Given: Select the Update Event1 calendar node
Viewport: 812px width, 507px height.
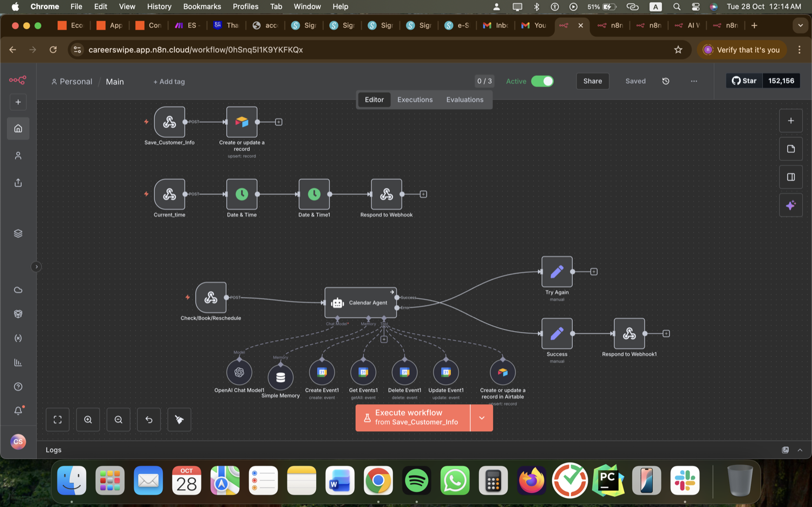Looking at the screenshot, I should (x=446, y=372).
